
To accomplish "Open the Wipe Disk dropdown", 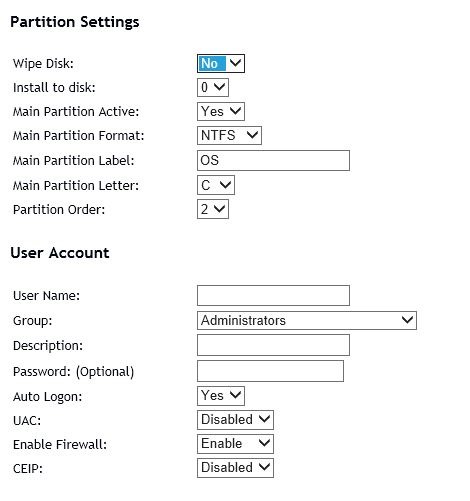I will coord(221,63).
